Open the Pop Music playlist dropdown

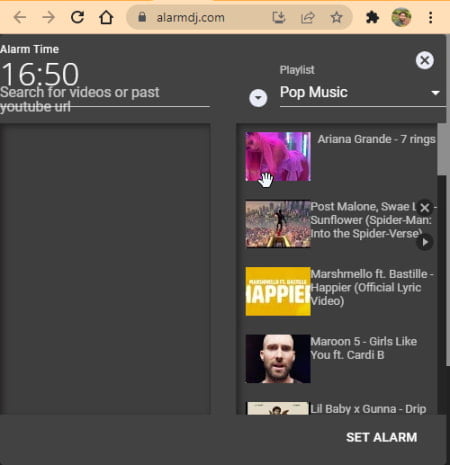click(363, 92)
